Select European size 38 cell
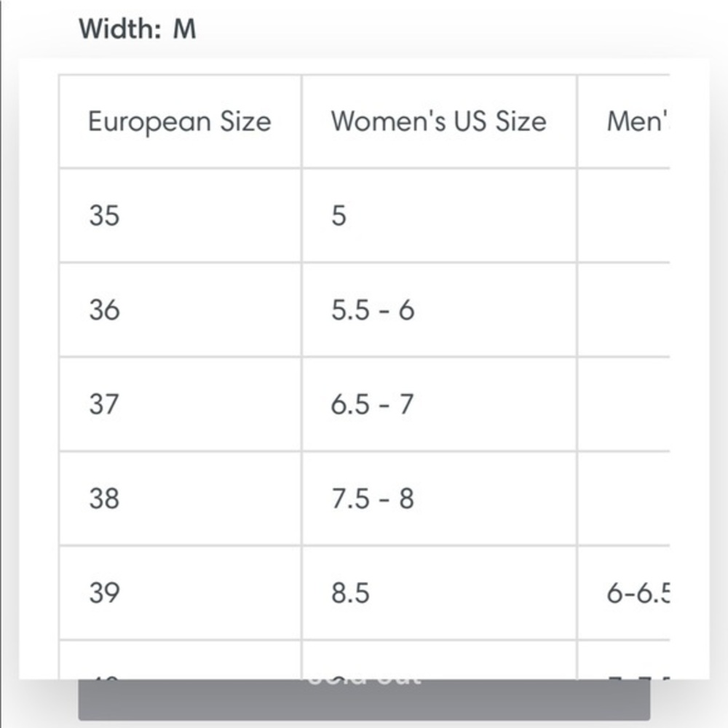The height and width of the screenshot is (728, 728). coord(179,499)
